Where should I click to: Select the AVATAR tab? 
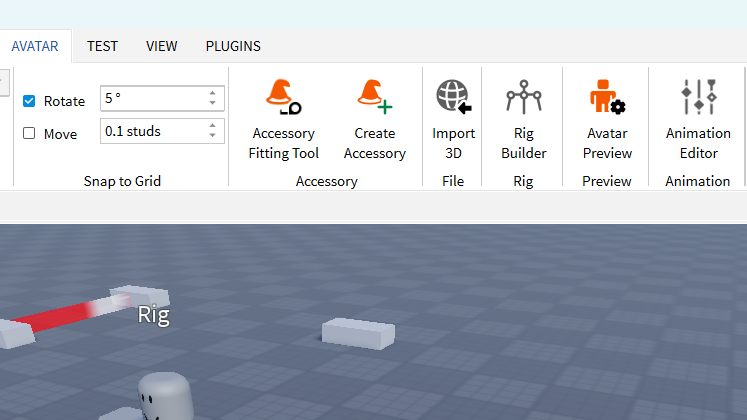[35, 46]
